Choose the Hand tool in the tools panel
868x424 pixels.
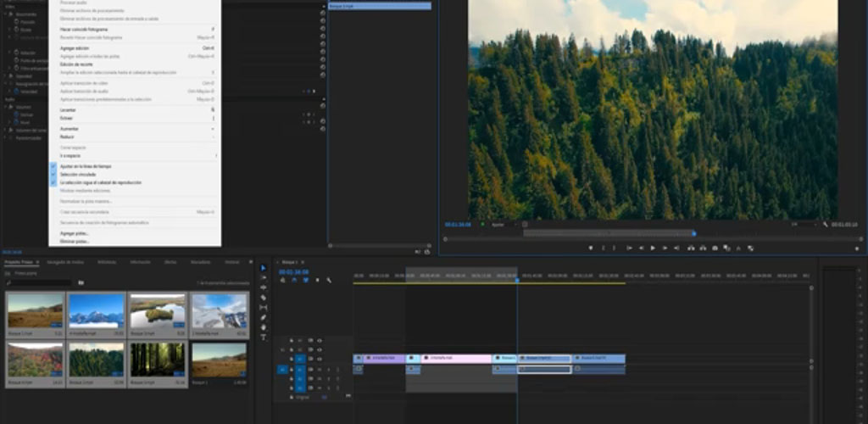click(263, 327)
